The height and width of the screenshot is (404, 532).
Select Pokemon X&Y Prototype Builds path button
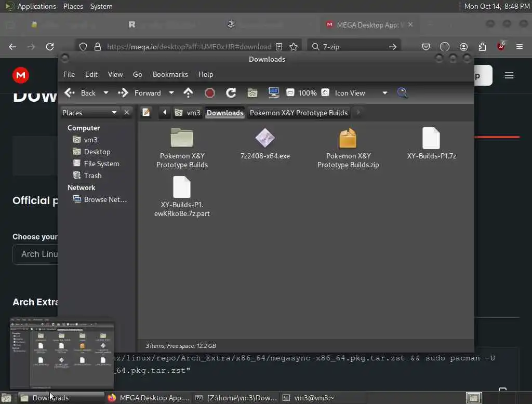[299, 112]
